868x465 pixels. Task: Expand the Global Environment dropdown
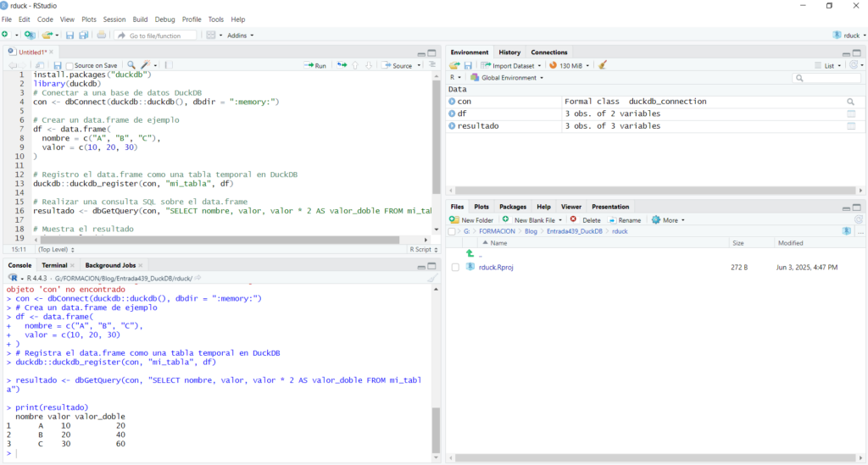pyautogui.click(x=507, y=77)
